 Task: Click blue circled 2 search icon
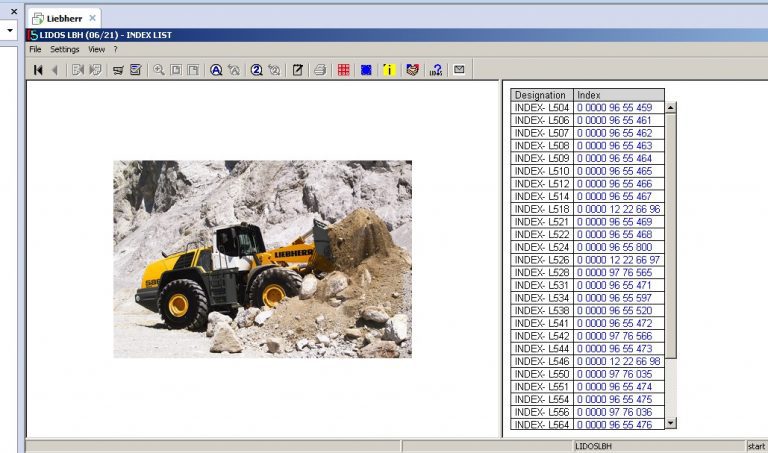coord(257,70)
